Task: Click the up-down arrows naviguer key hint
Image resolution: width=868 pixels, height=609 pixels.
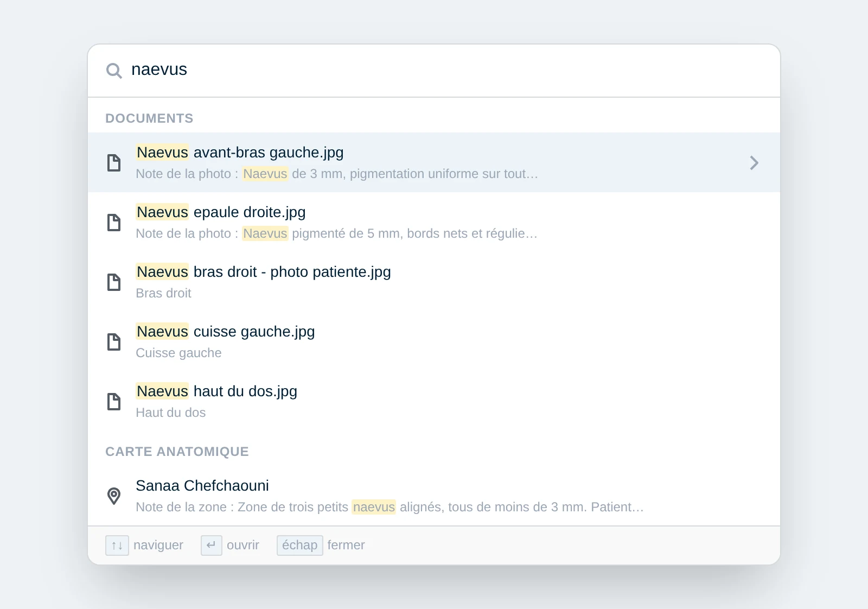Action: (117, 545)
